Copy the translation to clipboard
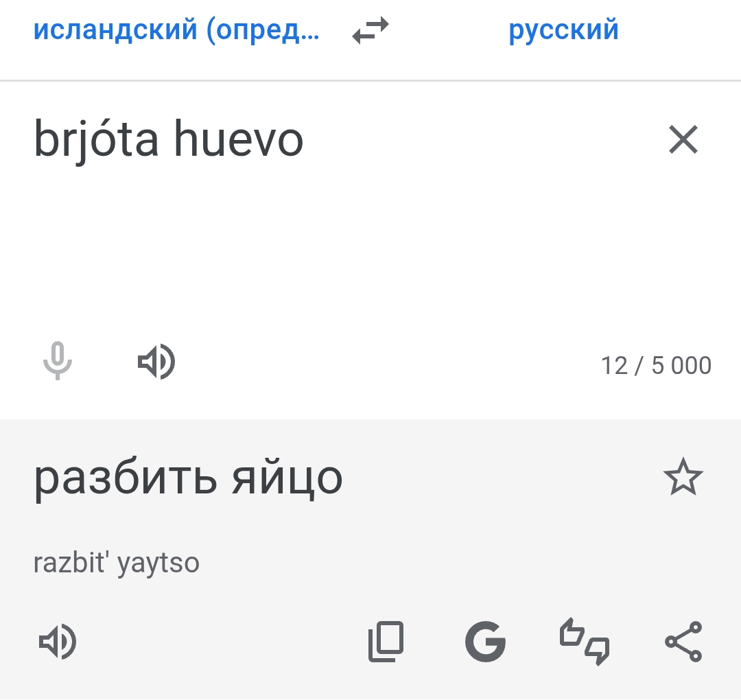Viewport: 741px width, 700px height. [x=386, y=642]
